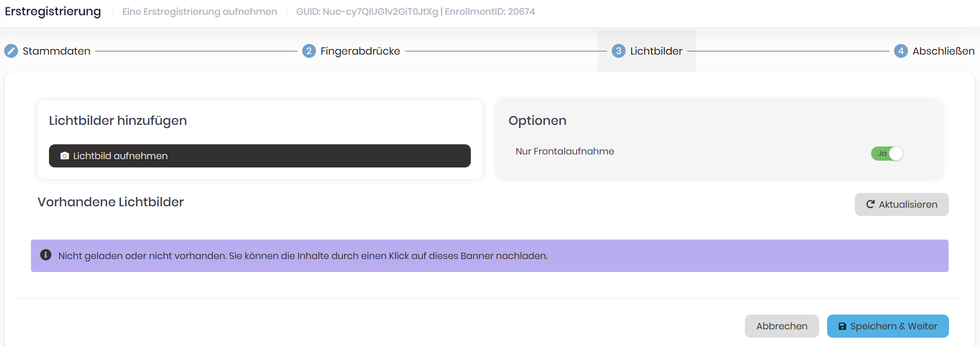Go to the Stammdaten step label
980x346 pixels.
56,51
